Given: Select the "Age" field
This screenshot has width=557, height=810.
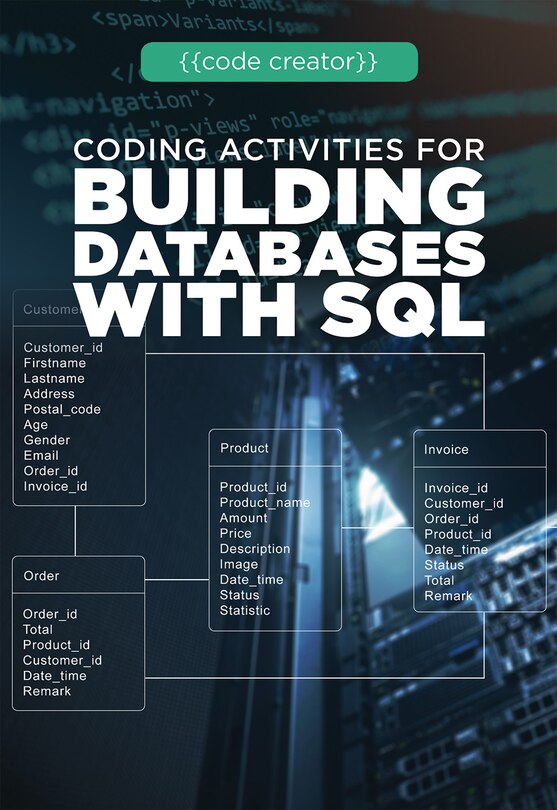Looking at the screenshot, I should tap(36, 425).
